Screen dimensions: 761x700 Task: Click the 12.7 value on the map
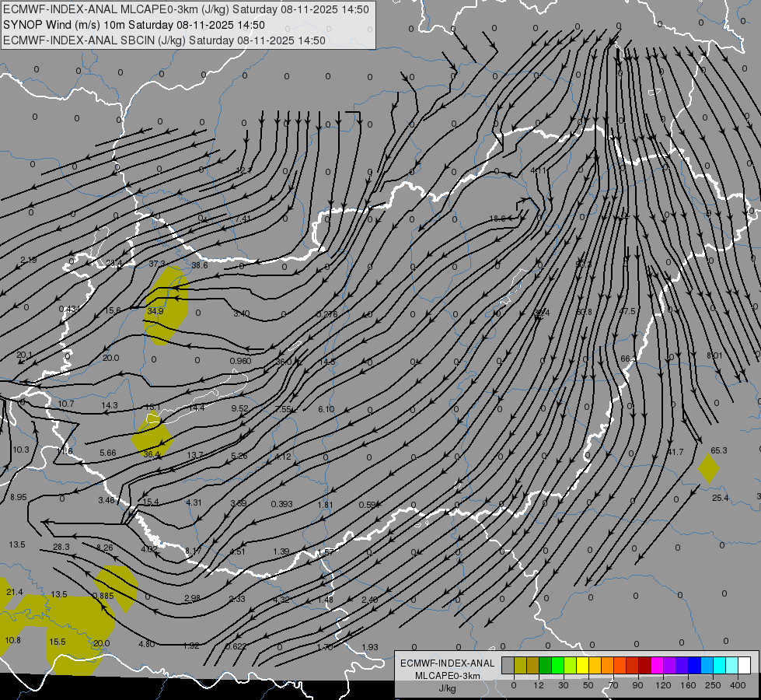(244, 170)
